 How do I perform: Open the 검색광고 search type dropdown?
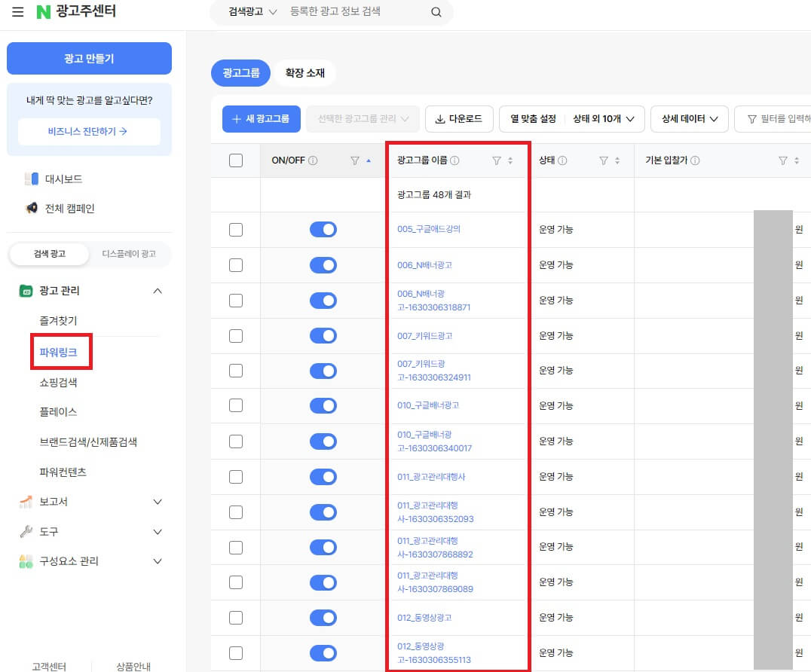pyautogui.click(x=252, y=12)
